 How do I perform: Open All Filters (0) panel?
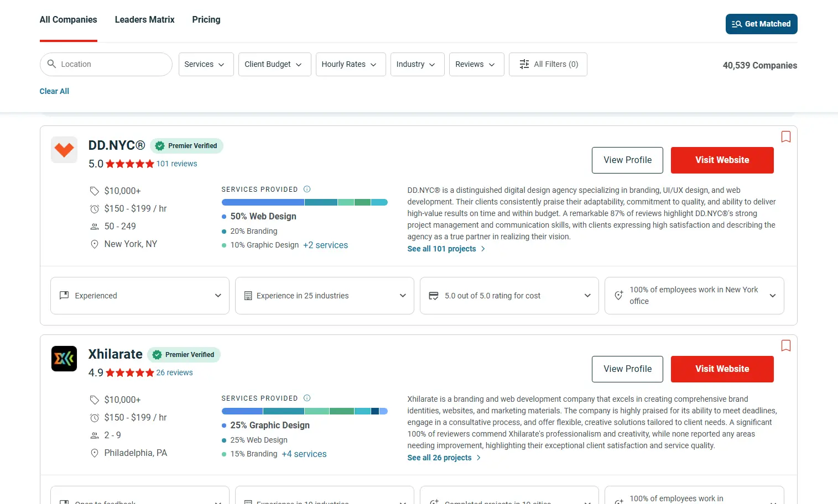click(548, 64)
